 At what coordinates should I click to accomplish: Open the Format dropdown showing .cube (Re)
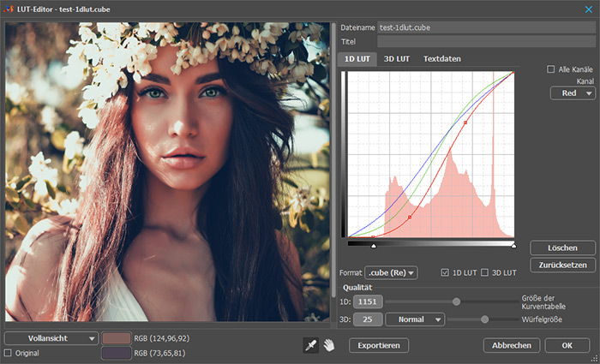[391, 272]
